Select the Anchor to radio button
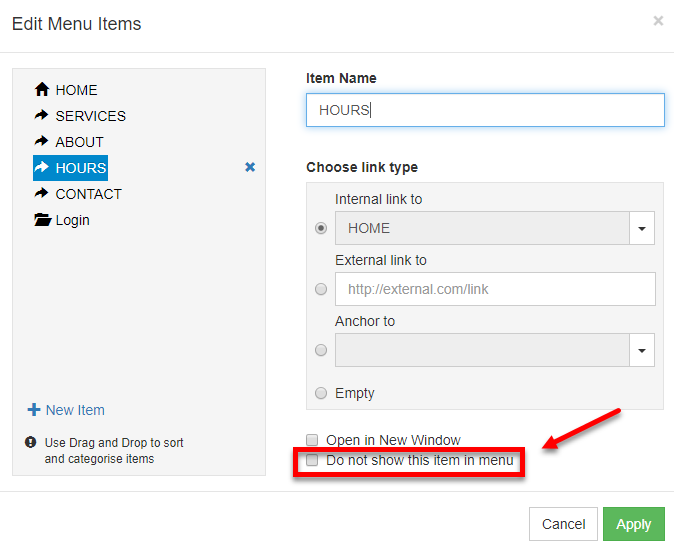This screenshot has width=674, height=551. point(321,350)
